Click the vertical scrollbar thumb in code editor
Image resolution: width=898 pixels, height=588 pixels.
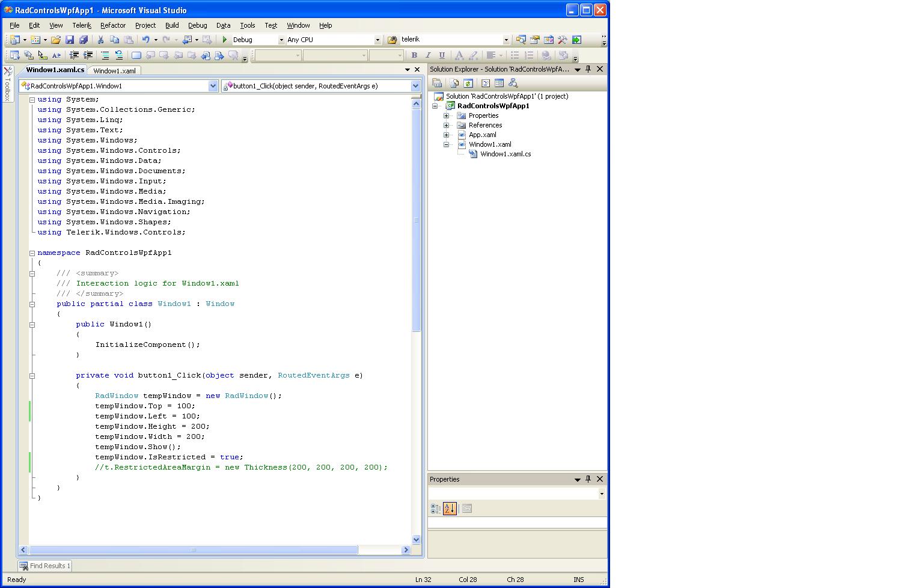click(x=416, y=220)
